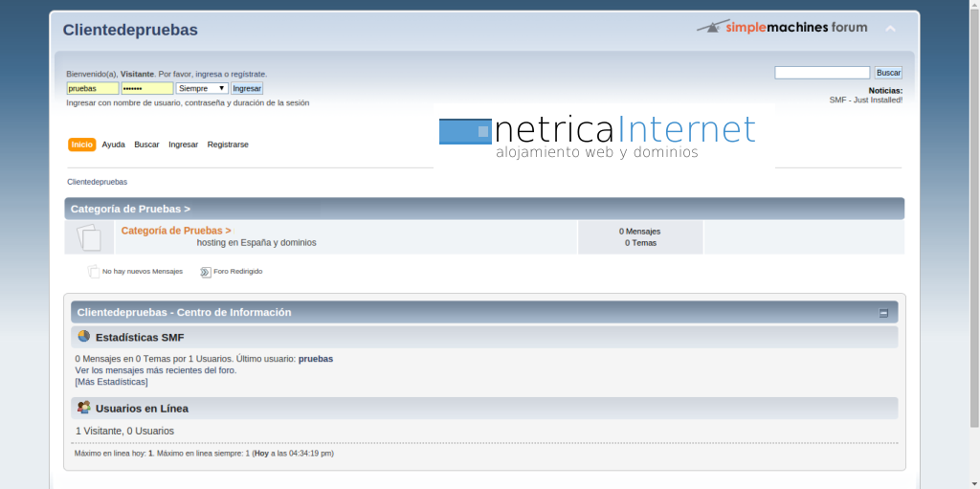Click the '0 Temas' board count text
The image size is (980, 489).
pyautogui.click(x=640, y=243)
